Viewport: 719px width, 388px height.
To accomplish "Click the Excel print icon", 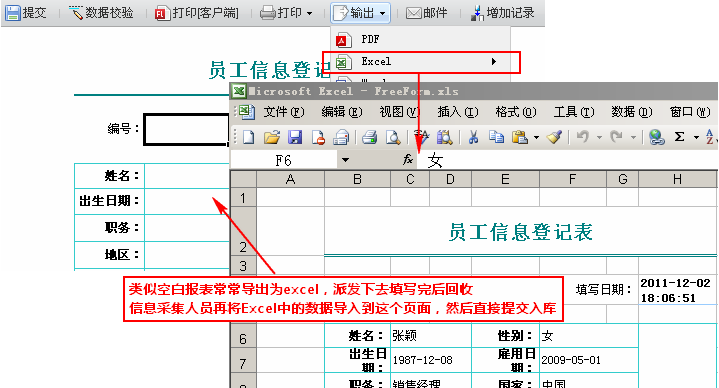I will 369,137.
